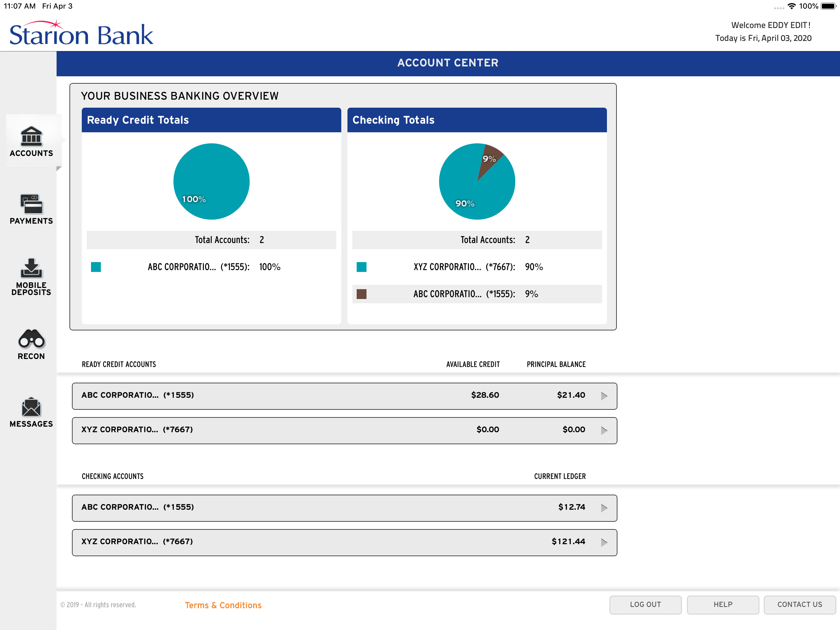Click teal swatch for ABC ready credit
The height and width of the screenshot is (630, 840).
[x=96, y=267]
